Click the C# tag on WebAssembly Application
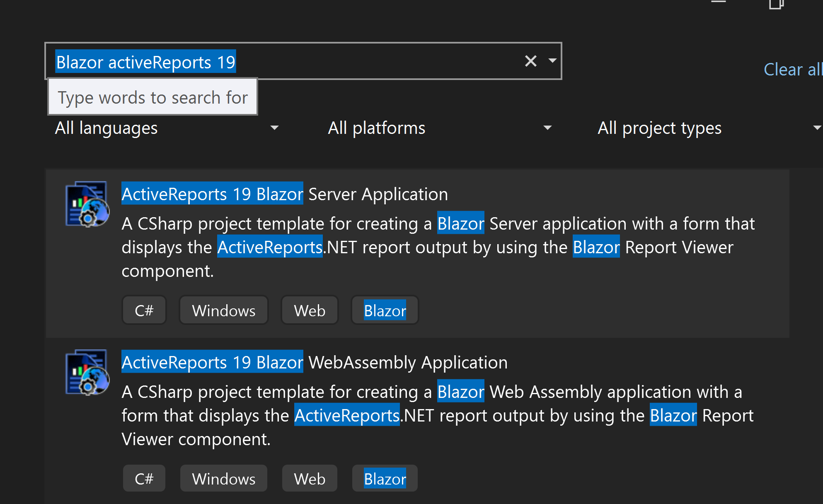The width and height of the screenshot is (823, 504). 144,479
